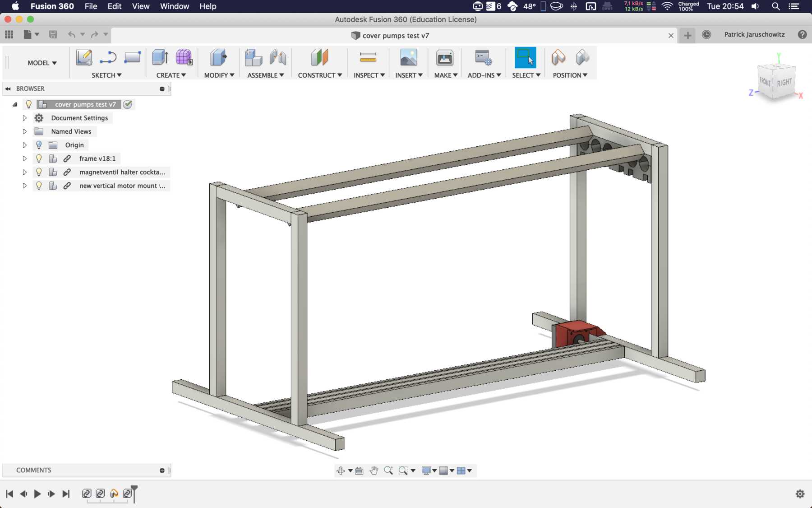
Task: Jump to timeline beginning
Action: (9, 494)
